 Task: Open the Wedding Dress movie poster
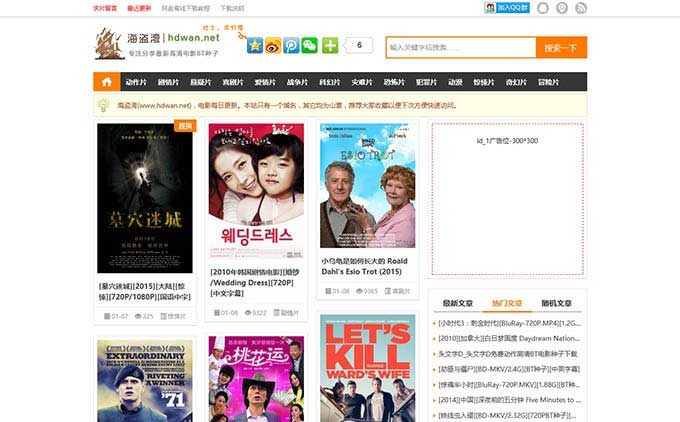[256, 192]
